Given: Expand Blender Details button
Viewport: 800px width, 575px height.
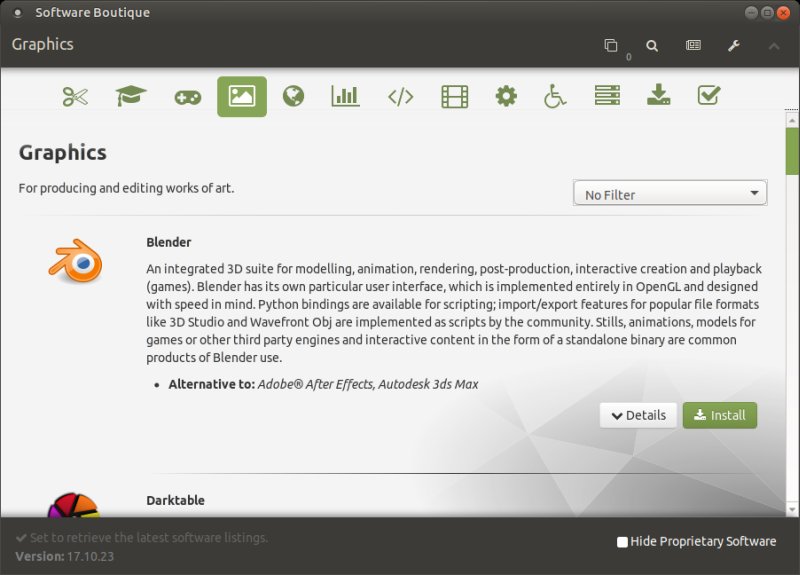Looking at the screenshot, I should click(638, 415).
